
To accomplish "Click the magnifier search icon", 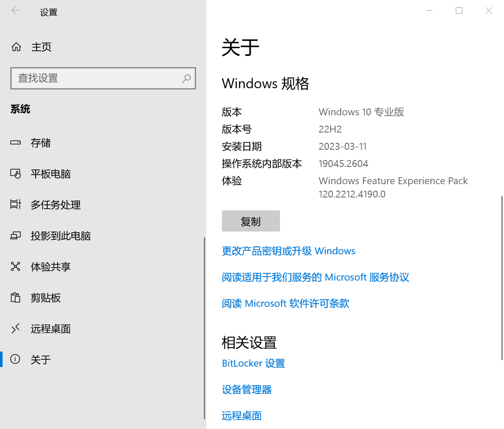I will tap(186, 78).
